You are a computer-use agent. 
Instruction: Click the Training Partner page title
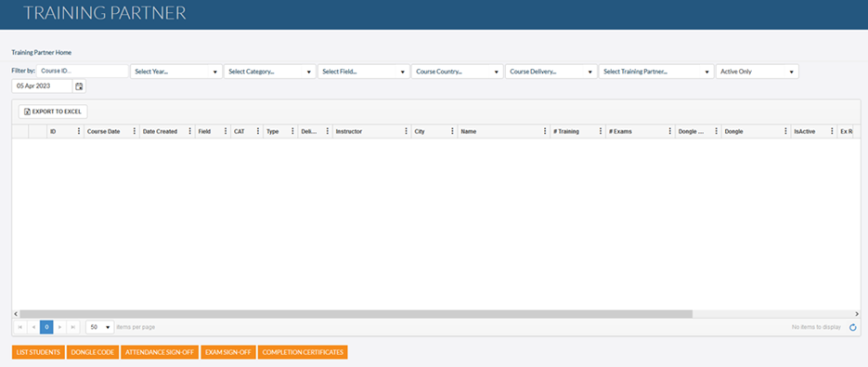[x=105, y=13]
